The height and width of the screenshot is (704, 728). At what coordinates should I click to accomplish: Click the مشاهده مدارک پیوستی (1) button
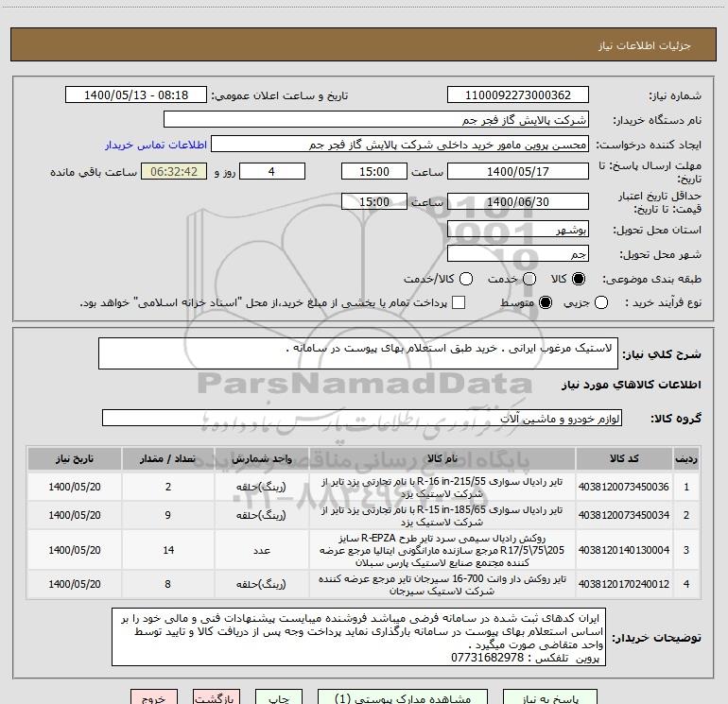pyautogui.click(x=403, y=697)
